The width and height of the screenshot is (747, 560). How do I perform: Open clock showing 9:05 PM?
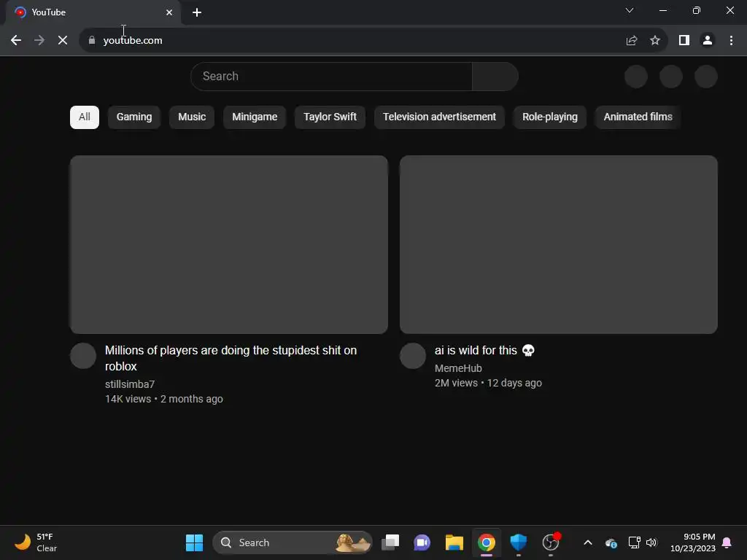[x=693, y=542]
